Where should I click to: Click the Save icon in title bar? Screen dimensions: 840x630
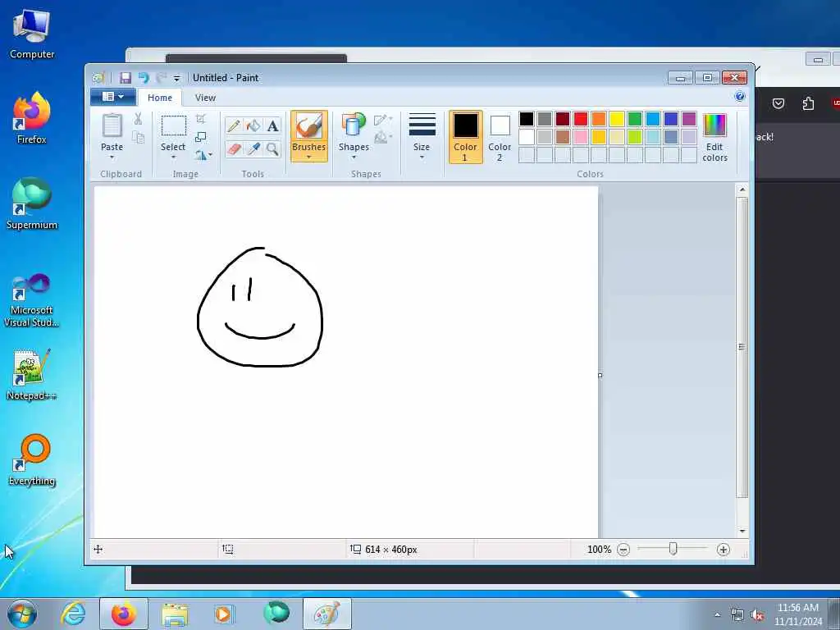126,78
